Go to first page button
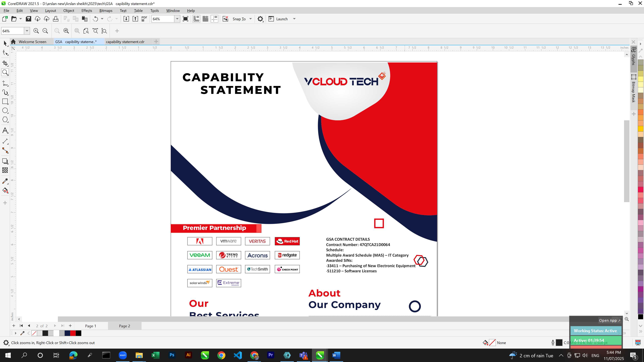The height and width of the screenshot is (362, 644). click(x=21, y=326)
